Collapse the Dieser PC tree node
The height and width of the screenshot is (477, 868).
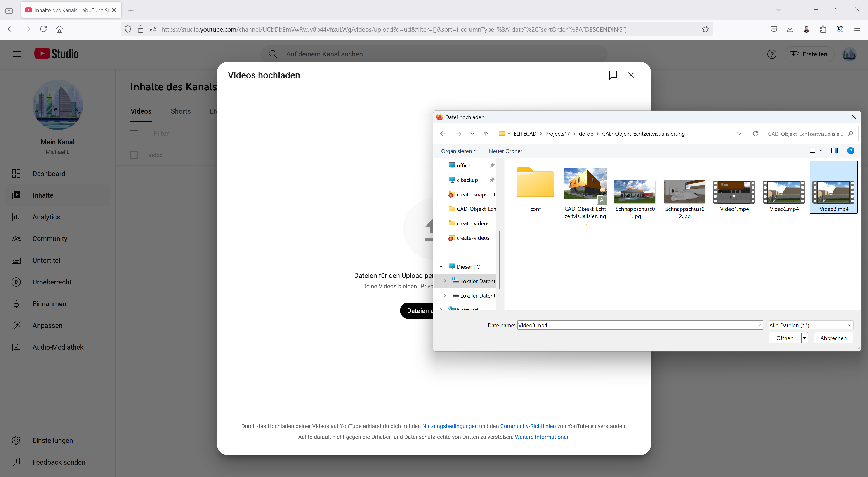point(441,266)
